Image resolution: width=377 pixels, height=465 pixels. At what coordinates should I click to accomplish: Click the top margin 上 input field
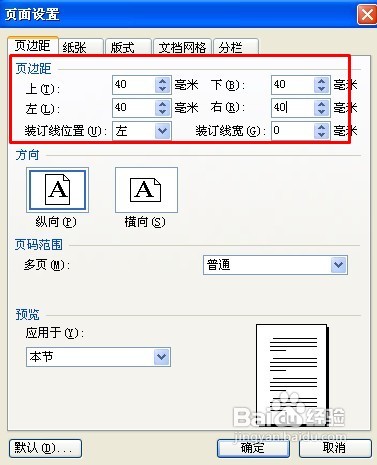(134, 85)
